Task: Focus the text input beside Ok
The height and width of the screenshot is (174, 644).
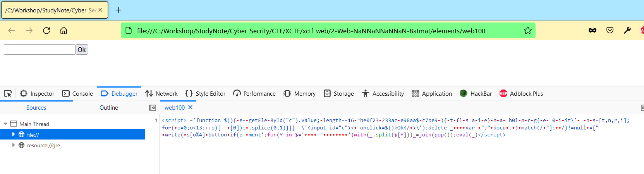Action: 39,50
